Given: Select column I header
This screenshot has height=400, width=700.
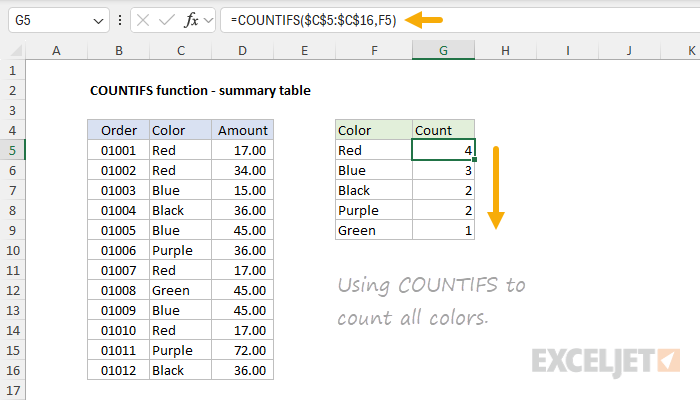Looking at the screenshot, I should (567, 50).
